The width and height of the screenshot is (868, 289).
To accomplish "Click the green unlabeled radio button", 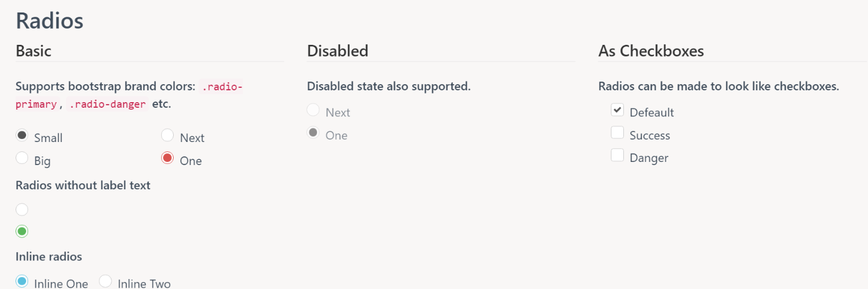I will coord(22,232).
